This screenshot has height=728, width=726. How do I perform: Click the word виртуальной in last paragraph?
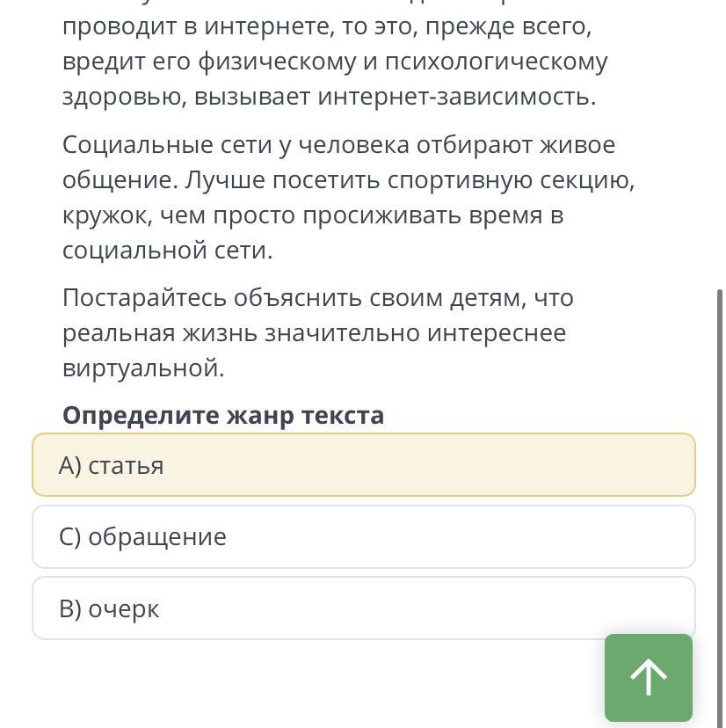[x=143, y=368]
